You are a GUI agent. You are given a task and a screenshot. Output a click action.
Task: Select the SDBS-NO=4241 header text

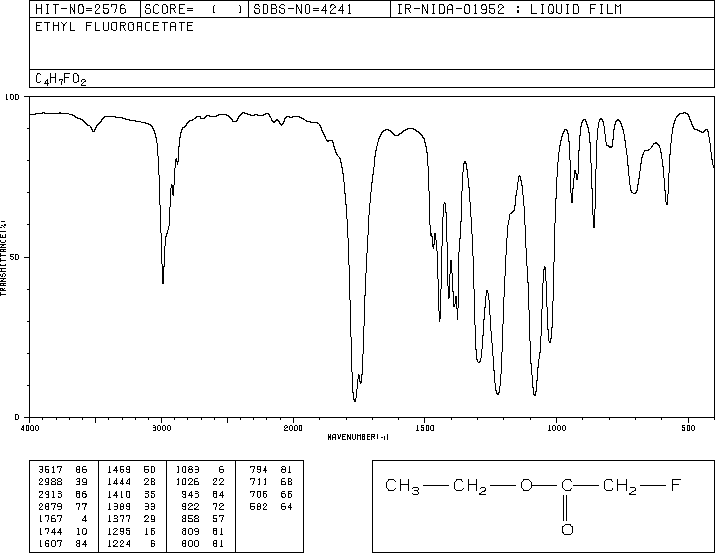(x=303, y=9)
